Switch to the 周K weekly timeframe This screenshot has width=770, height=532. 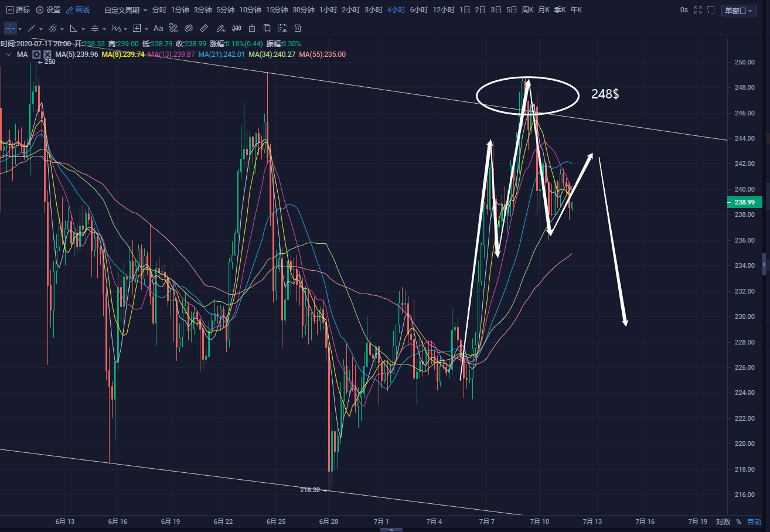pyautogui.click(x=527, y=10)
